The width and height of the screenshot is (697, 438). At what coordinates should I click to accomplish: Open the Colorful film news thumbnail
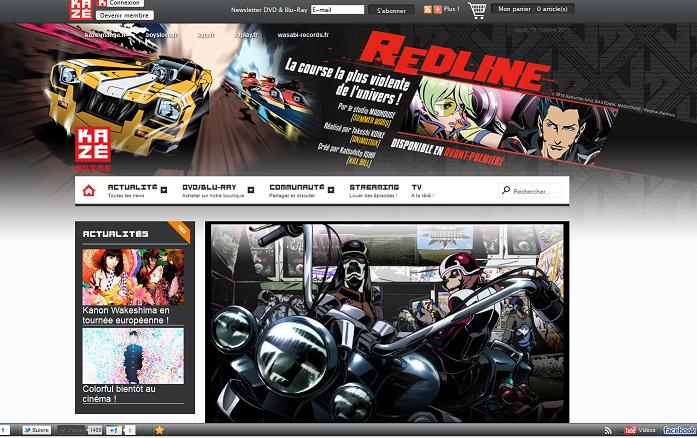coord(133,356)
